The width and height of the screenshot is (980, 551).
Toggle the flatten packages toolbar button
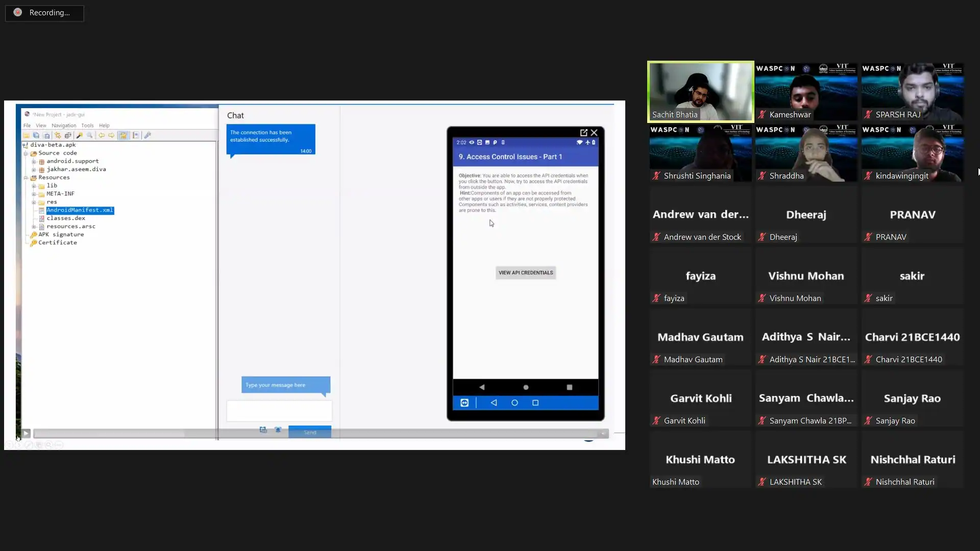tap(68, 136)
